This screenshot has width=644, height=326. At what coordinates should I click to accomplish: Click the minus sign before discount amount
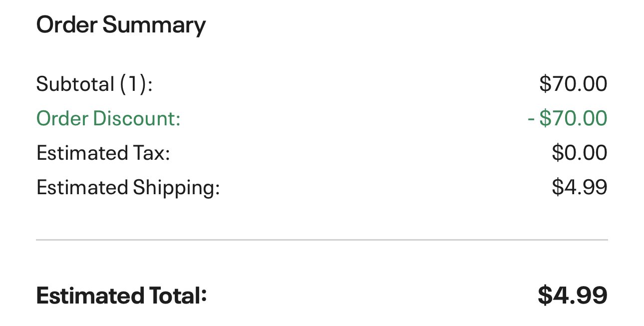point(531,119)
